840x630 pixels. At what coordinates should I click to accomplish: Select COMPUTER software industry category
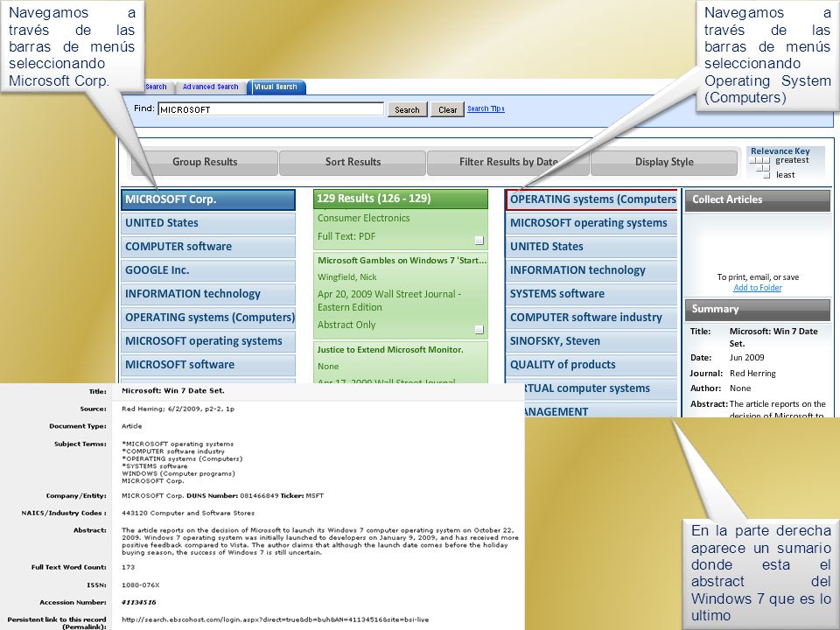click(x=591, y=317)
